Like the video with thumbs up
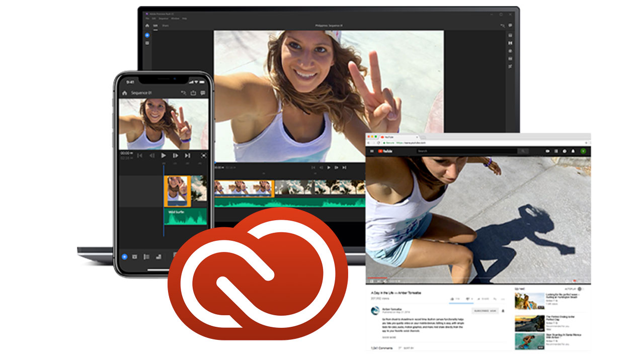This screenshot has height=362, width=644. click(452, 299)
